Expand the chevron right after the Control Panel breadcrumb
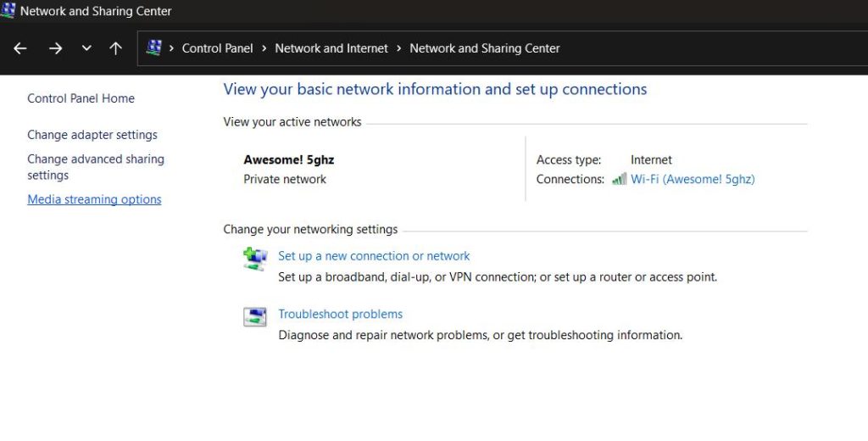 [x=264, y=48]
